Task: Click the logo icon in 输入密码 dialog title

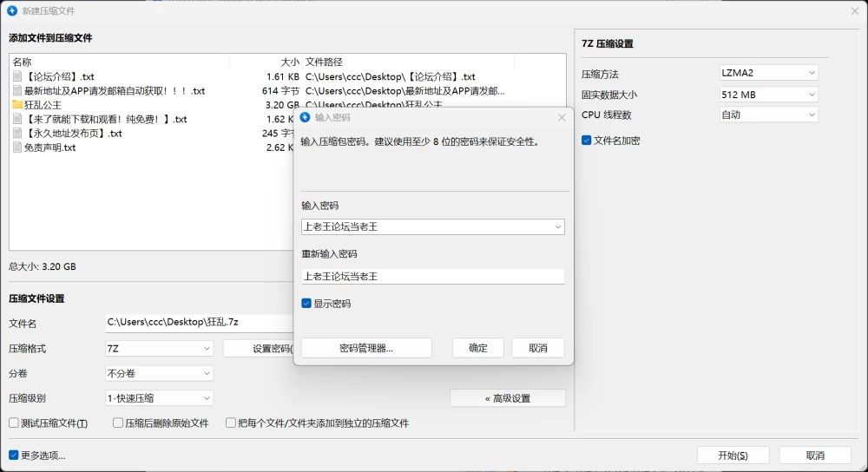Action: [x=305, y=117]
